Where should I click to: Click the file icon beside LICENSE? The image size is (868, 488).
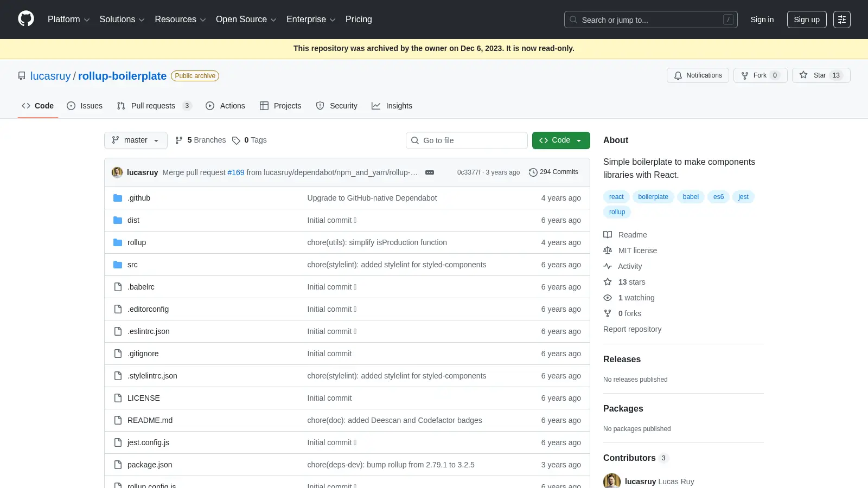[118, 398]
